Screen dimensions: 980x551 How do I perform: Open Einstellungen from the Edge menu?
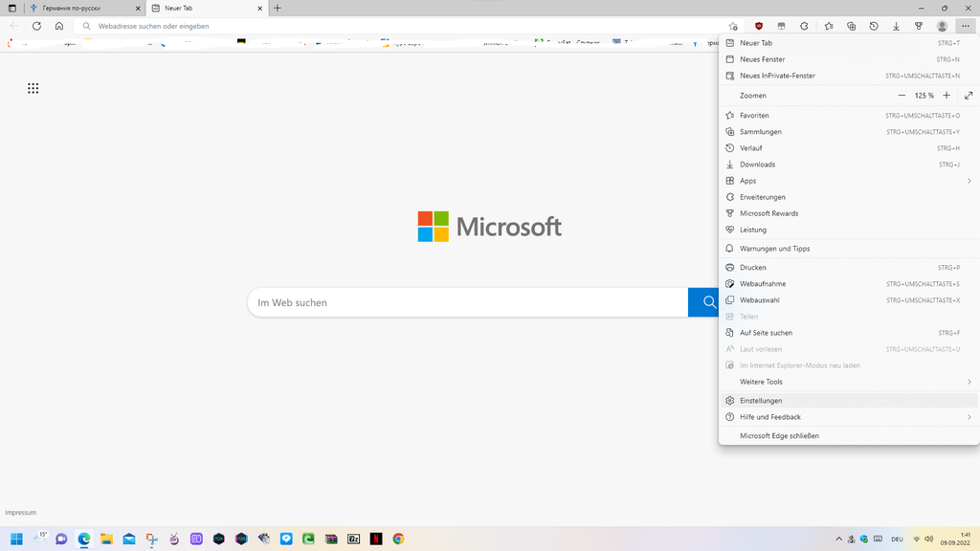pos(849,401)
